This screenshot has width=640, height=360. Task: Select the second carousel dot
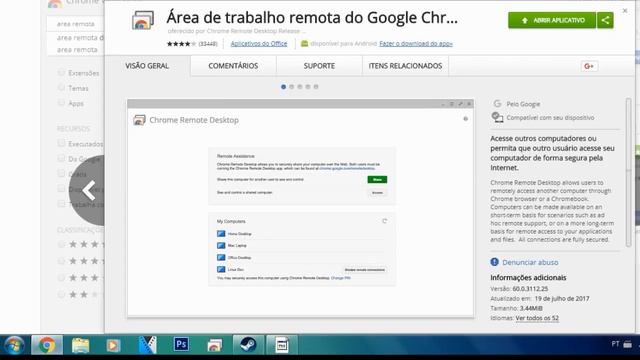[x=291, y=87]
